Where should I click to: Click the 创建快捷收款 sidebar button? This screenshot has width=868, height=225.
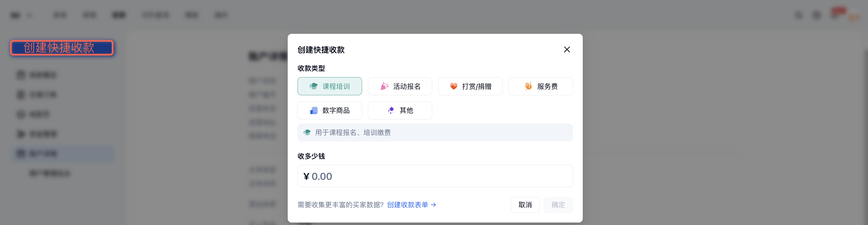(62, 48)
